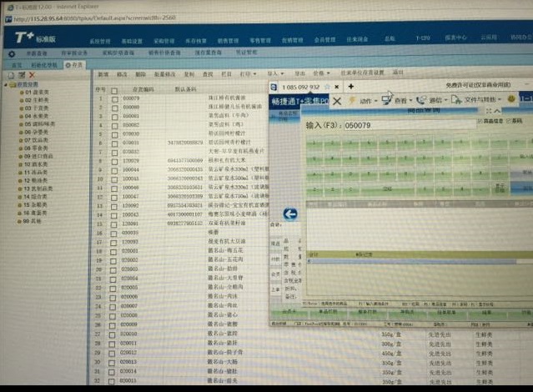The width and height of the screenshot is (533, 392).
Task: Open a new session with plus icon
Action: point(351,87)
